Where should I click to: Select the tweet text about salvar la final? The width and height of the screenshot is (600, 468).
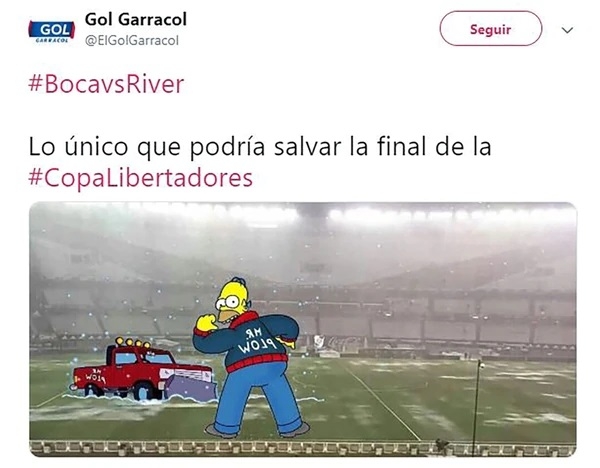pyautogui.click(x=260, y=147)
